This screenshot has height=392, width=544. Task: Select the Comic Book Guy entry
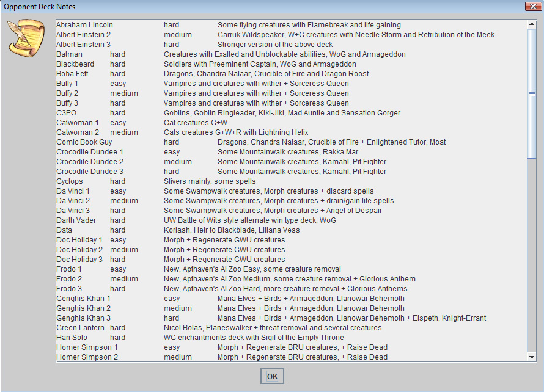tap(84, 142)
